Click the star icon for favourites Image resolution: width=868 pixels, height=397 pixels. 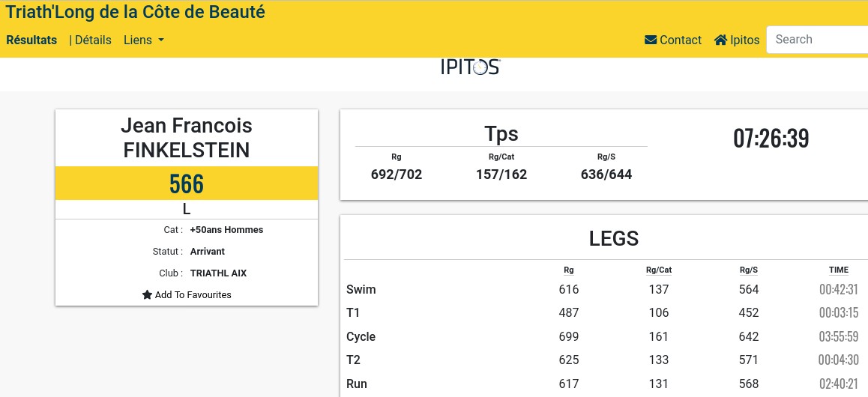tap(147, 294)
